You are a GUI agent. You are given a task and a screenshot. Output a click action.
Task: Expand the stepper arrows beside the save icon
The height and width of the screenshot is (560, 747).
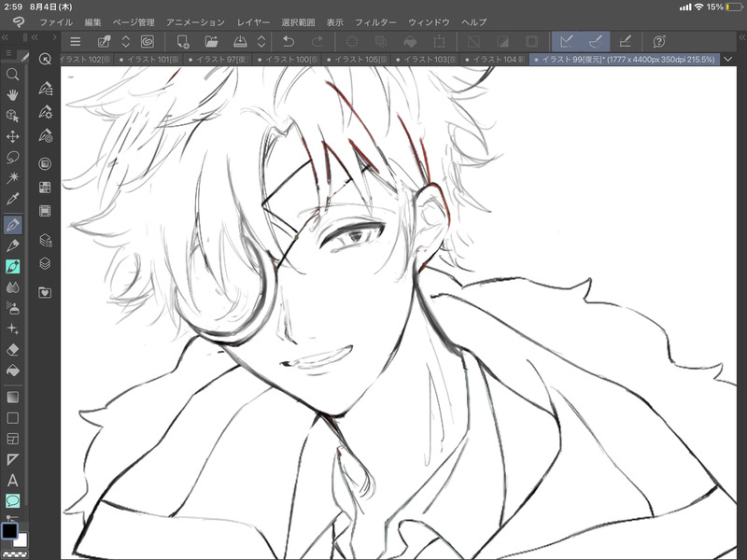tap(261, 41)
